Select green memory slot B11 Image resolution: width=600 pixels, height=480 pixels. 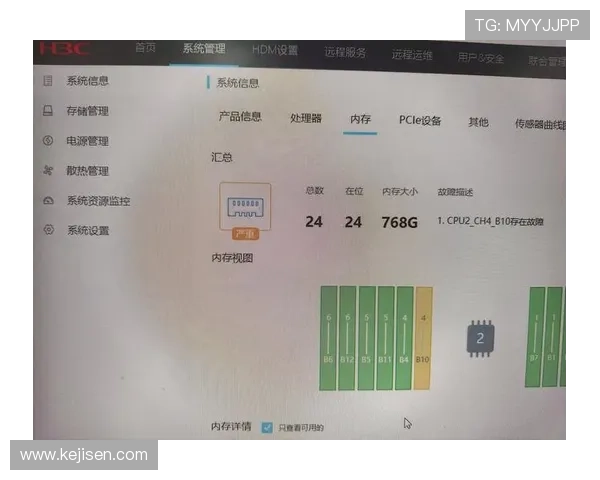385,338
